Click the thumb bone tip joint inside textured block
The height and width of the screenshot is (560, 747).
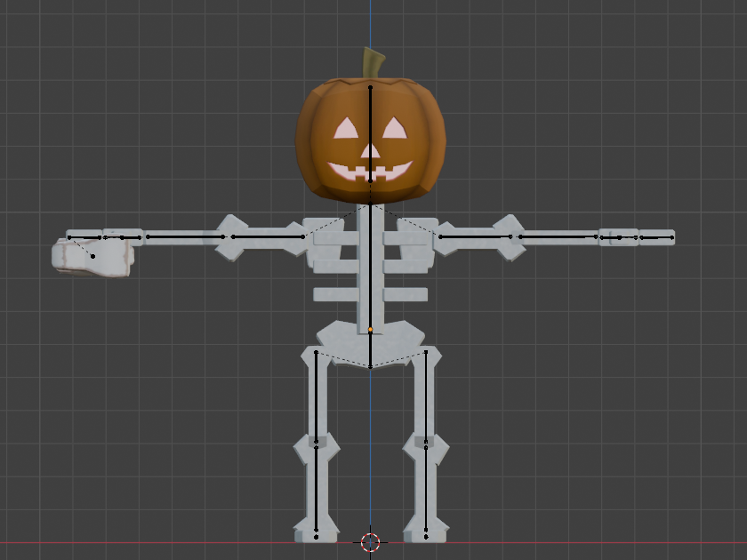92,256
